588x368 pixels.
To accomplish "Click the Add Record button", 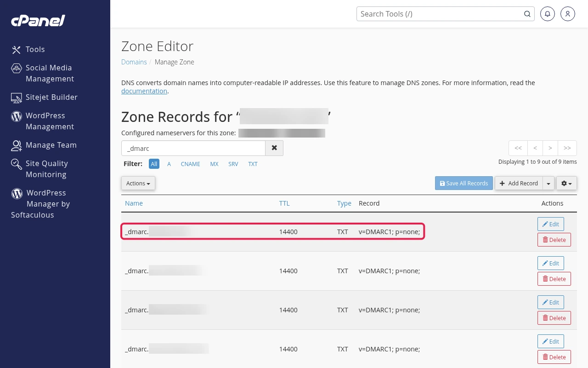I will pyautogui.click(x=519, y=183).
